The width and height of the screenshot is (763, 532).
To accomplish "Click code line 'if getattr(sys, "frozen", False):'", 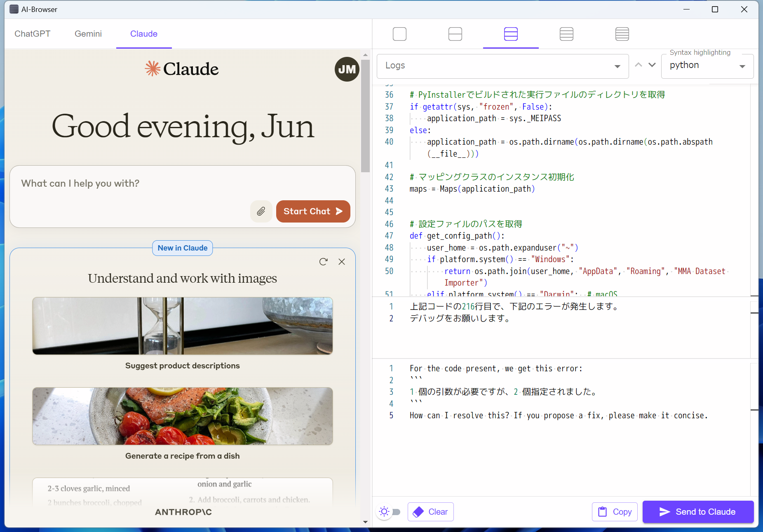I will click(481, 107).
